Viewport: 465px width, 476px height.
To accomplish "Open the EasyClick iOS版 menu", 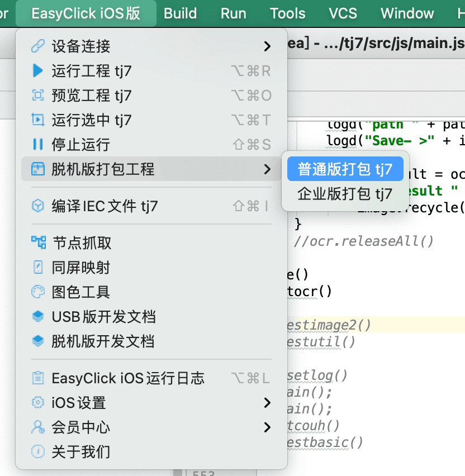I will click(86, 13).
